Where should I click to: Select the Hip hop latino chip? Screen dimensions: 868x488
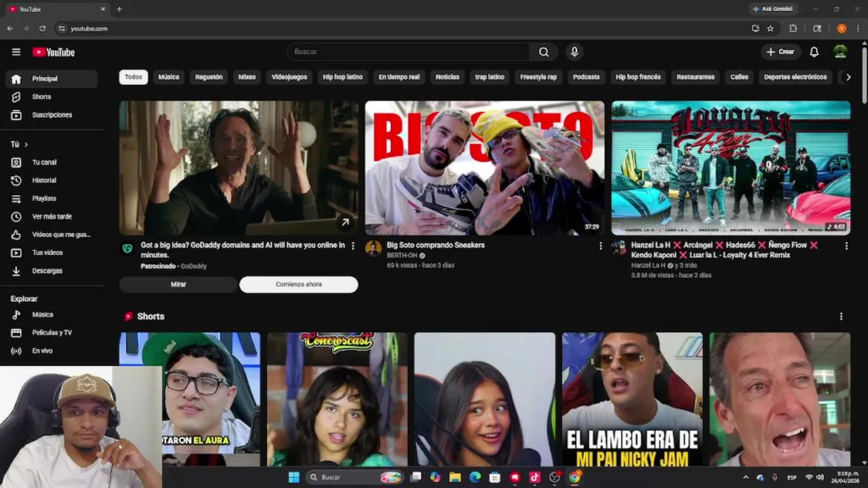pos(342,77)
